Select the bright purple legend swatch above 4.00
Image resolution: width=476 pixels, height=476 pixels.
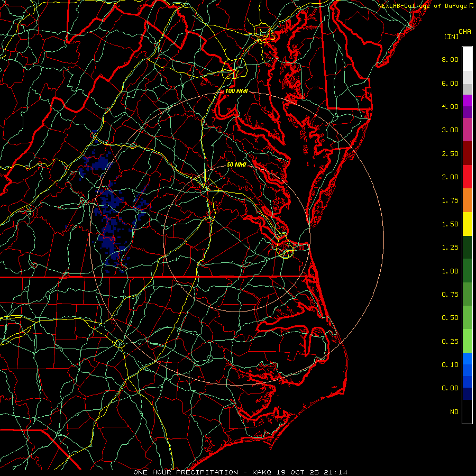click(467, 100)
